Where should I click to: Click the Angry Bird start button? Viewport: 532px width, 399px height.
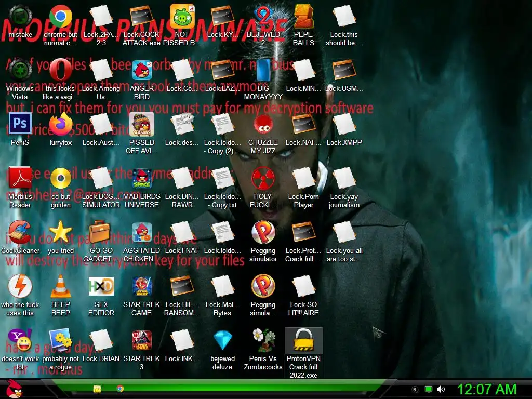pyautogui.click(x=14, y=389)
